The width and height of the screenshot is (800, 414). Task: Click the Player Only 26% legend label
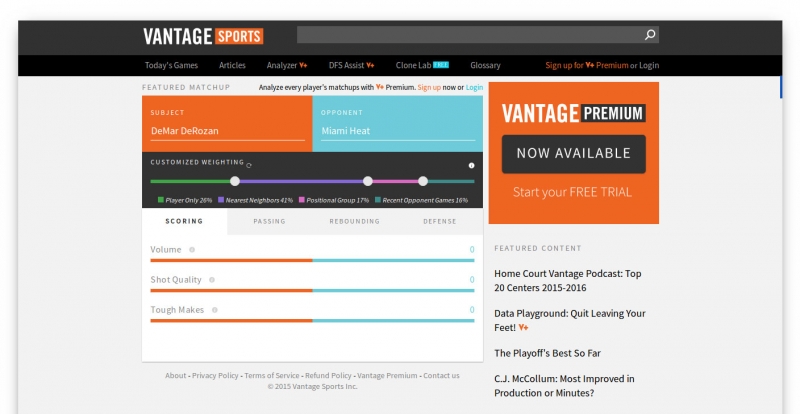[x=189, y=200]
